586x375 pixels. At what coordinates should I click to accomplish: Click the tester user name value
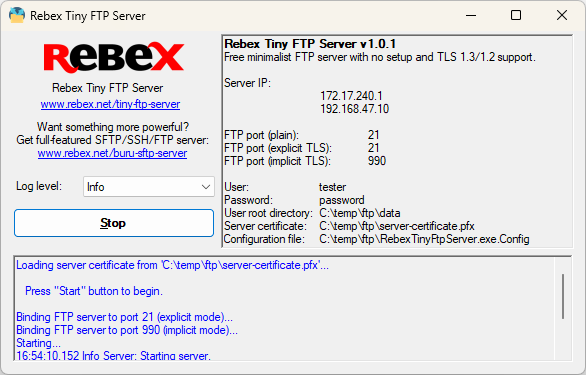pyautogui.click(x=333, y=187)
